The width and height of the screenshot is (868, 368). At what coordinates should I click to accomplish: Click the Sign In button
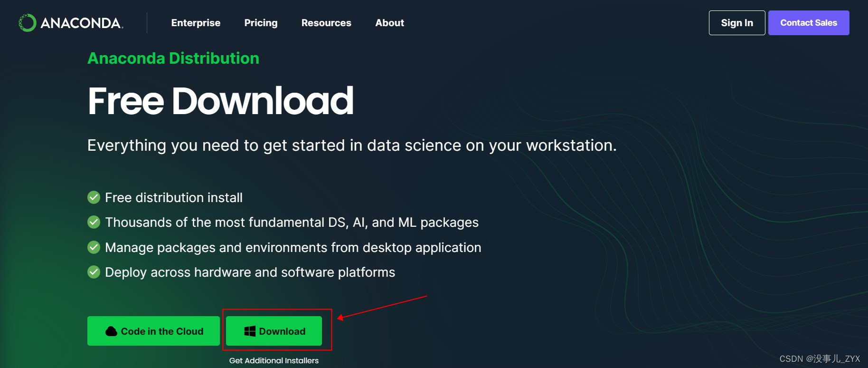tap(737, 23)
